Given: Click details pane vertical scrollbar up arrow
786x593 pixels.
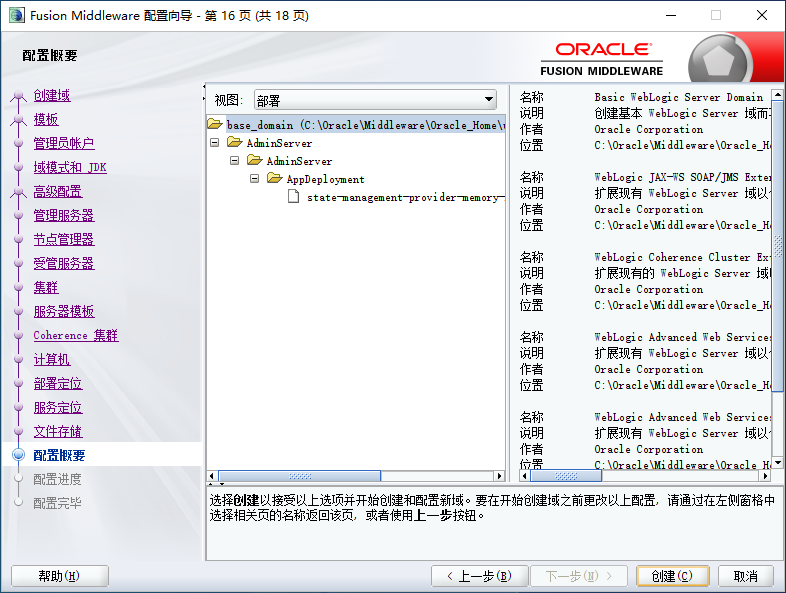Looking at the screenshot, I should (777, 94).
